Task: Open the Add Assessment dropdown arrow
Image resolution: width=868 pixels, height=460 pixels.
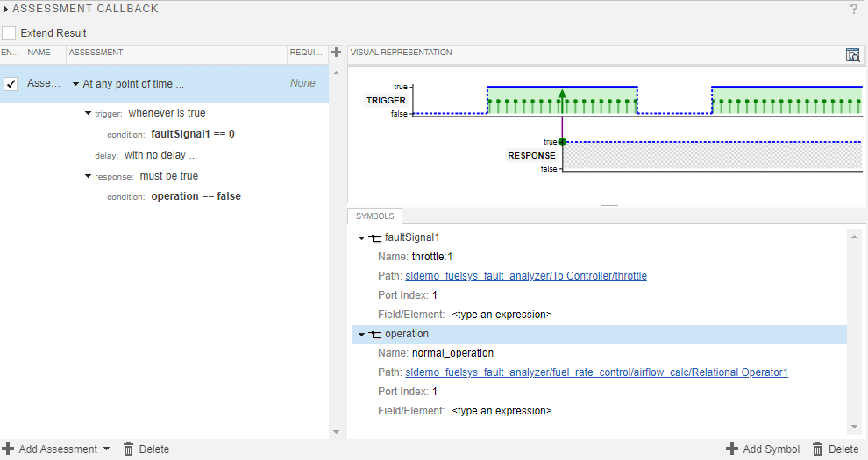Action: point(106,449)
